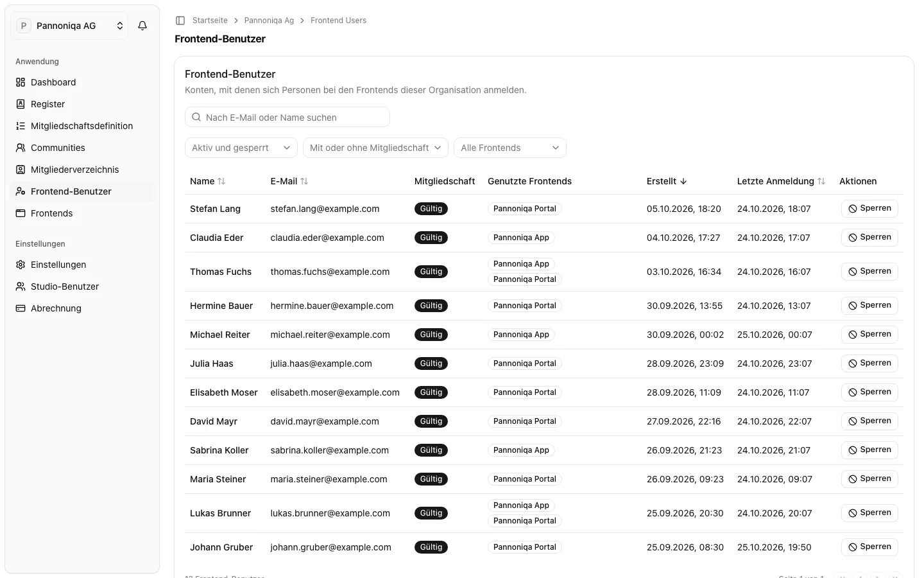Sort by Erstellt descending arrow
Screen dimensions: 924x578
pos(683,181)
